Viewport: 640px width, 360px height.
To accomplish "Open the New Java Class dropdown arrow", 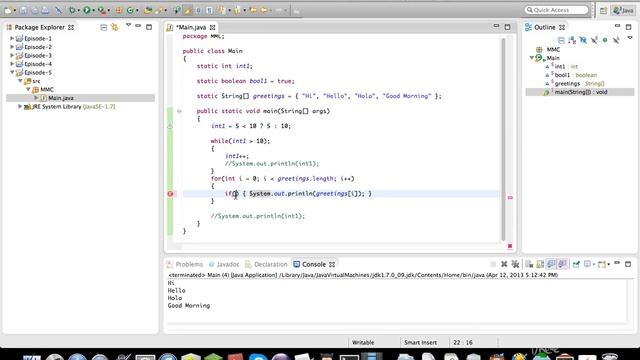I will pyautogui.click(x=137, y=10).
